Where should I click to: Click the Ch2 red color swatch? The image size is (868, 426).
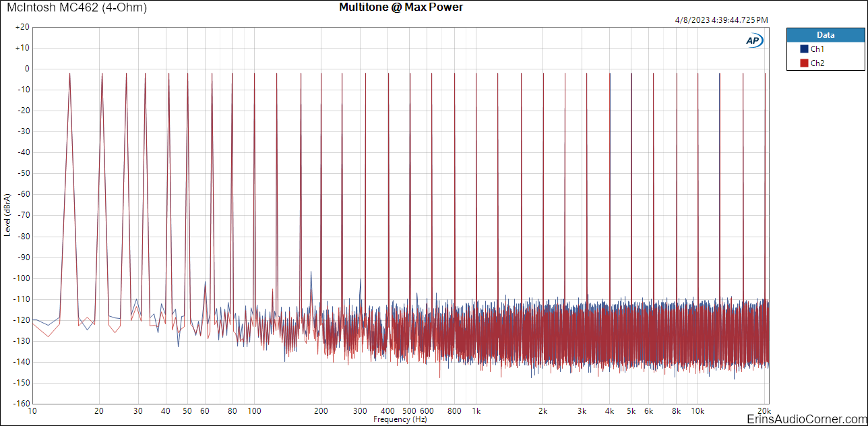[x=803, y=63]
